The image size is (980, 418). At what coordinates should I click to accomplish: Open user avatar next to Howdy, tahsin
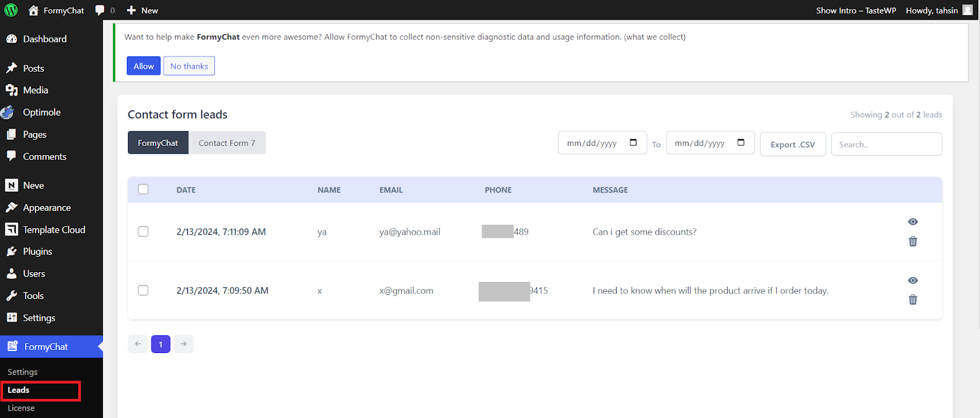tap(968, 10)
